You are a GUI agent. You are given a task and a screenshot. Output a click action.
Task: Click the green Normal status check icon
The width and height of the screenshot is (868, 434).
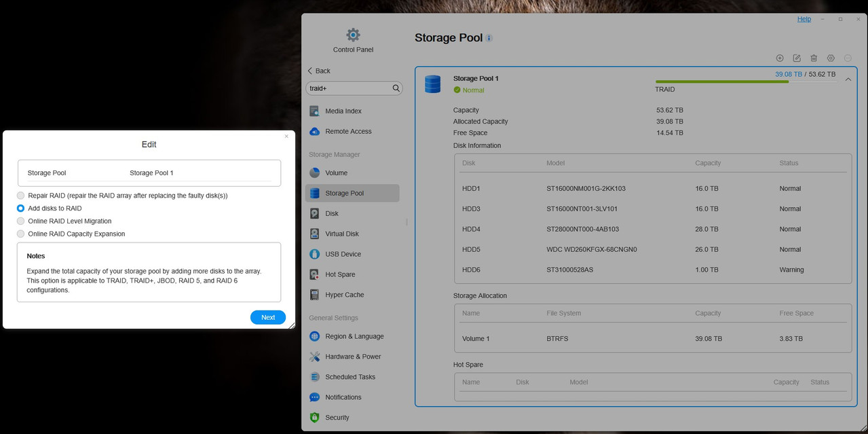457,90
